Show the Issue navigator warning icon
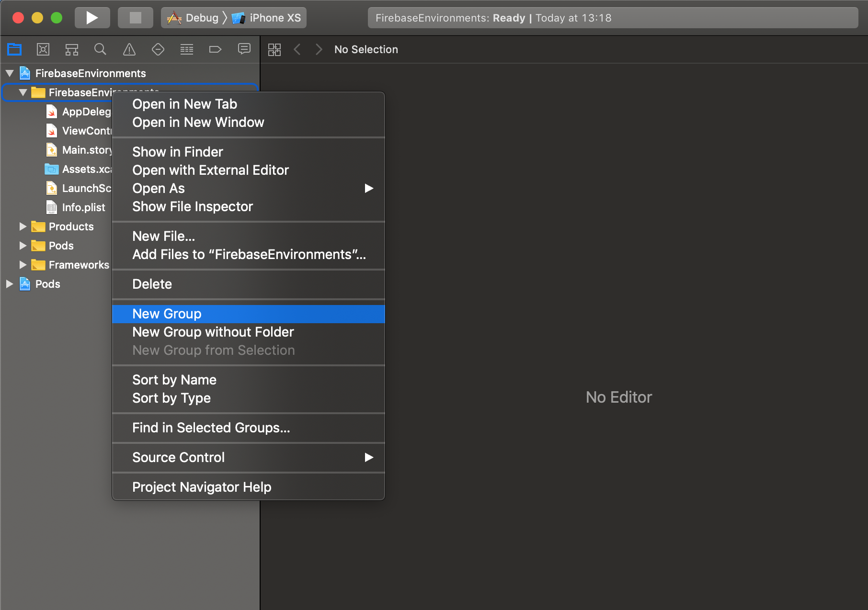Screen dimensions: 868x610 (x=129, y=49)
